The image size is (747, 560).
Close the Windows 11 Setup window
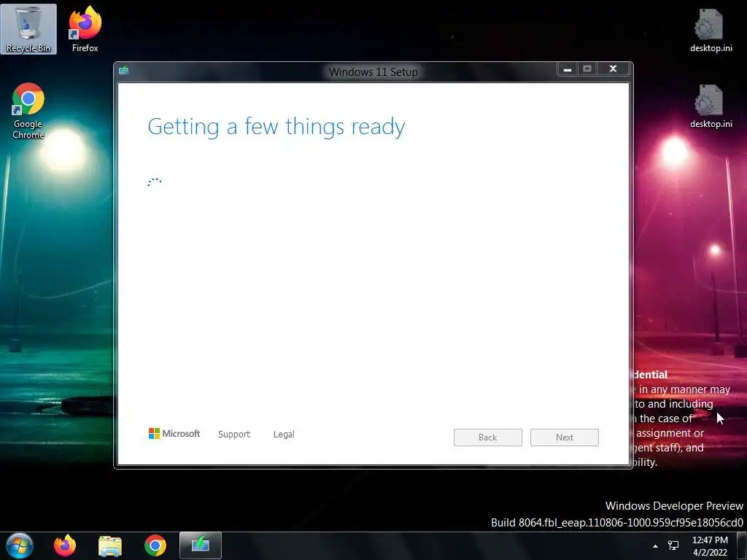[614, 69]
